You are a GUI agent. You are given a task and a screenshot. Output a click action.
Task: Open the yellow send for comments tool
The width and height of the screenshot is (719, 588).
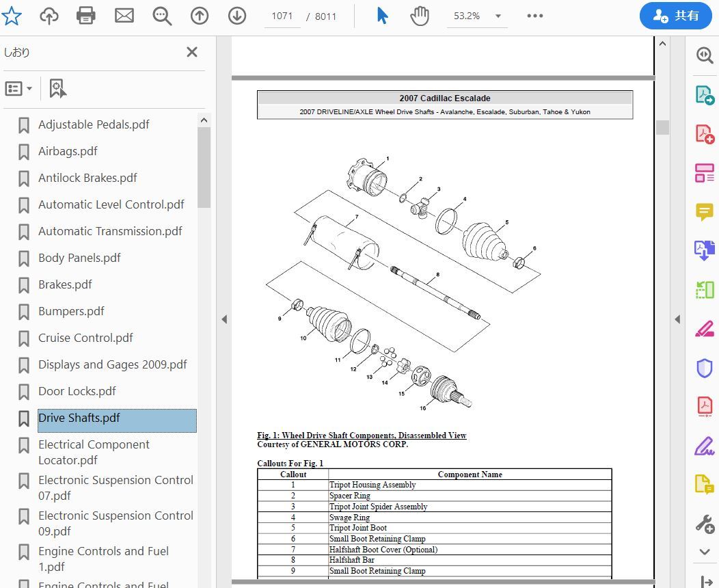705,484
